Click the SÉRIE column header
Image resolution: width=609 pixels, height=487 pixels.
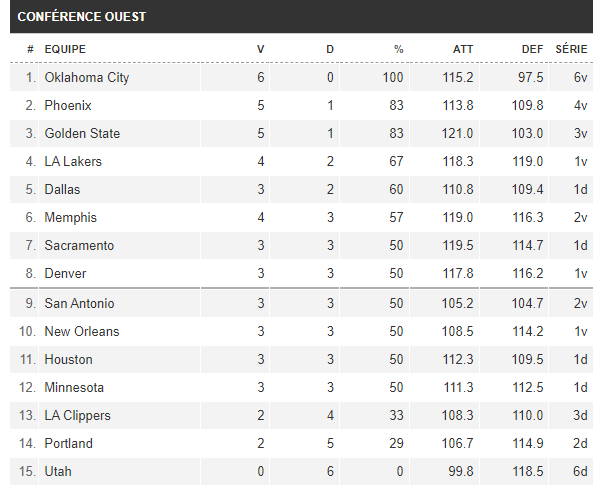pyautogui.click(x=571, y=48)
